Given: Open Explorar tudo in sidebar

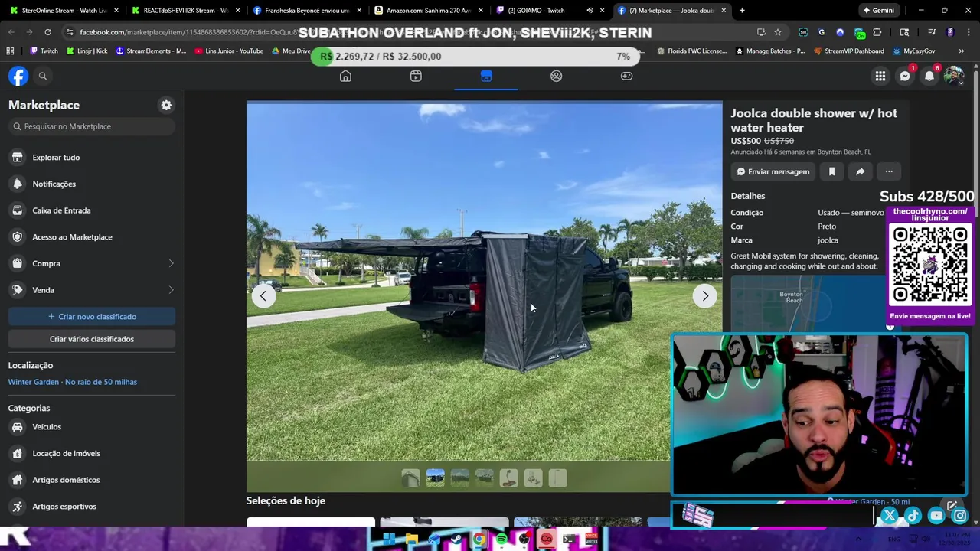Looking at the screenshot, I should pos(92,157).
